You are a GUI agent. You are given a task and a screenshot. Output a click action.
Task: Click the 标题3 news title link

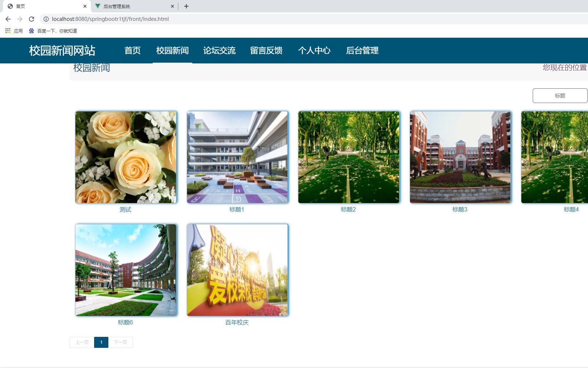pyautogui.click(x=460, y=210)
